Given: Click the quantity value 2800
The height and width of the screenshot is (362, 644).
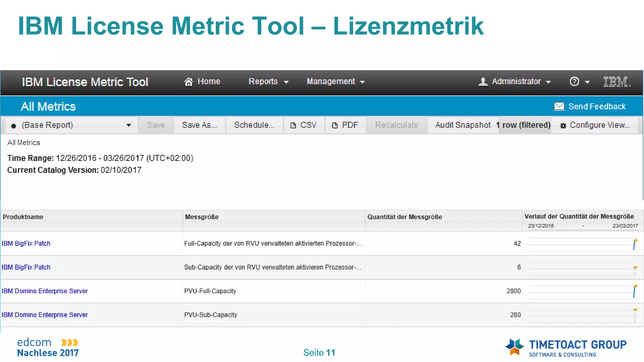Looking at the screenshot, I should click(x=514, y=291).
